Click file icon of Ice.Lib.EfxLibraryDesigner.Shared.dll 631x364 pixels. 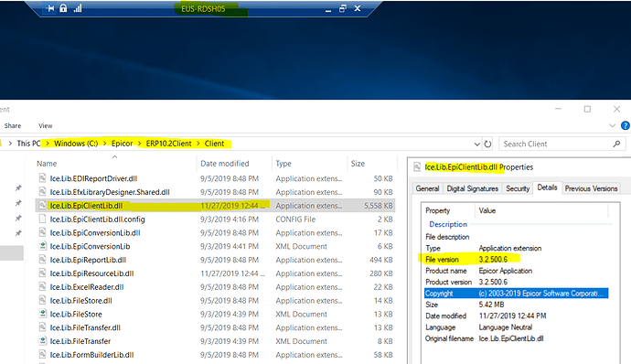pos(42,192)
